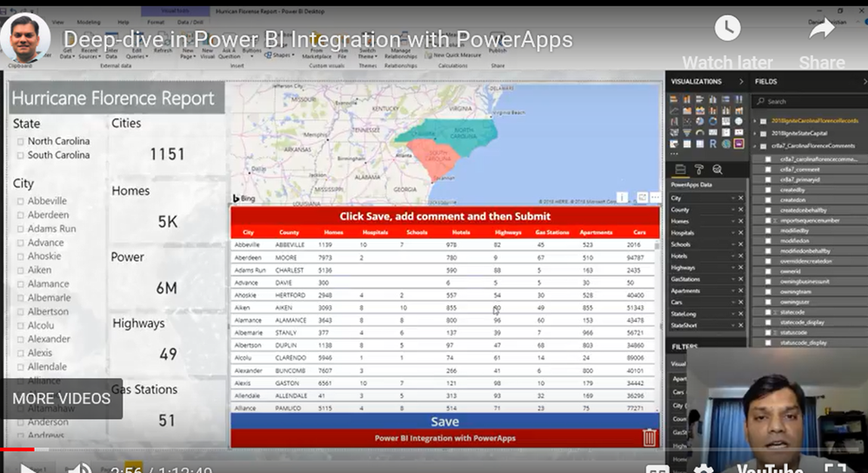Tick the Alexander city checkbox
The width and height of the screenshot is (868, 473).
21,339
